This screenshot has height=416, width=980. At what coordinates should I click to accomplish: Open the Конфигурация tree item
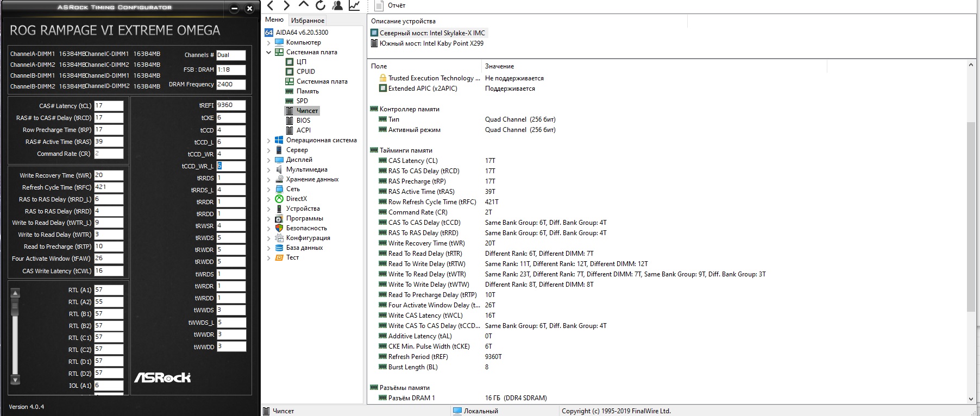click(x=308, y=238)
